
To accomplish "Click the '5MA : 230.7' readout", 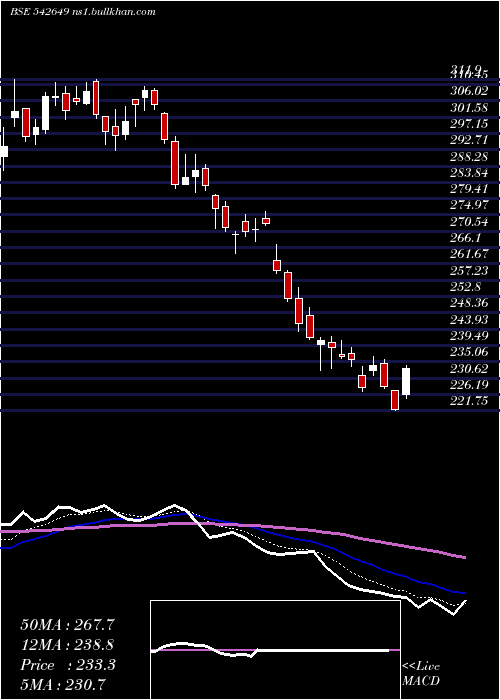I will click(x=62, y=685).
